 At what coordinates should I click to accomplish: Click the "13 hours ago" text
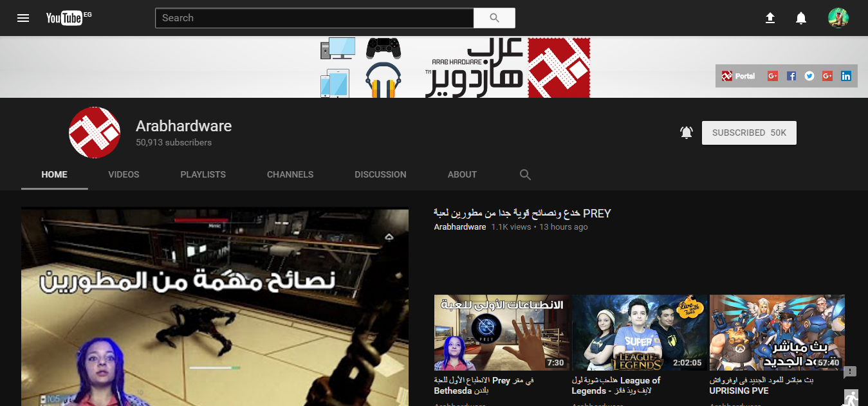(x=564, y=227)
